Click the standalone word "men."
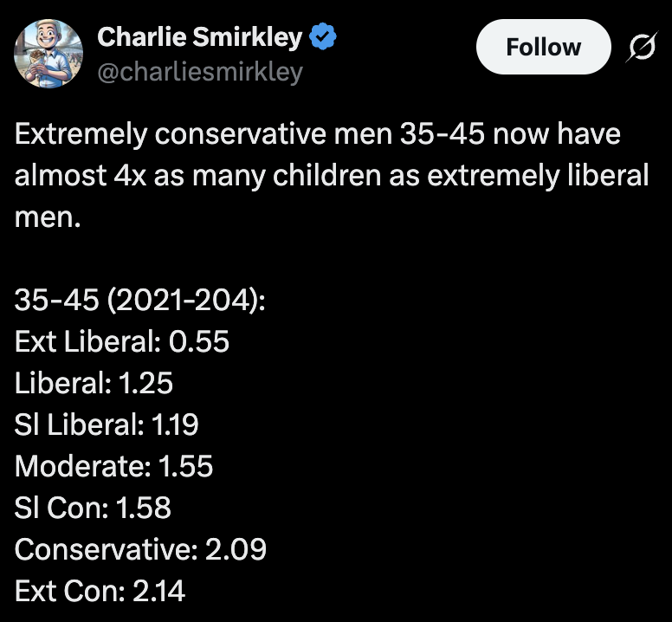This screenshot has width=672, height=622. click(48, 217)
